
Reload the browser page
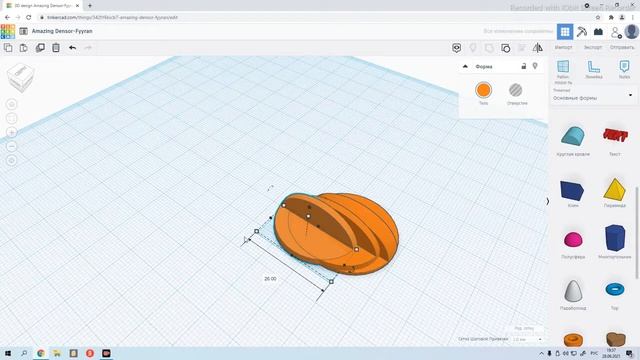pyautogui.click(x=28, y=18)
